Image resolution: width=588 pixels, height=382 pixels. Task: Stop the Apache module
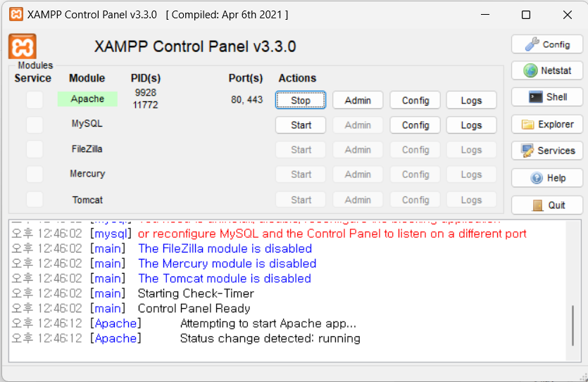point(301,100)
